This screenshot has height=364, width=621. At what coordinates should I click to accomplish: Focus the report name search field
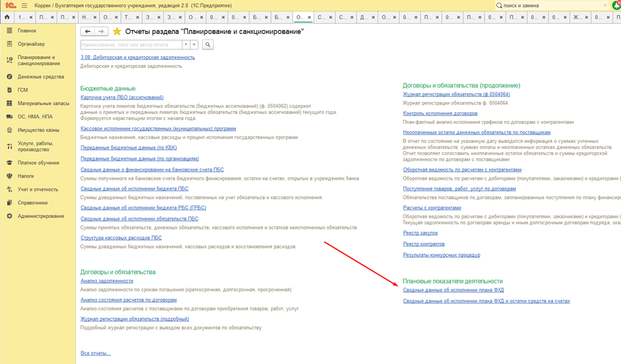point(131,45)
